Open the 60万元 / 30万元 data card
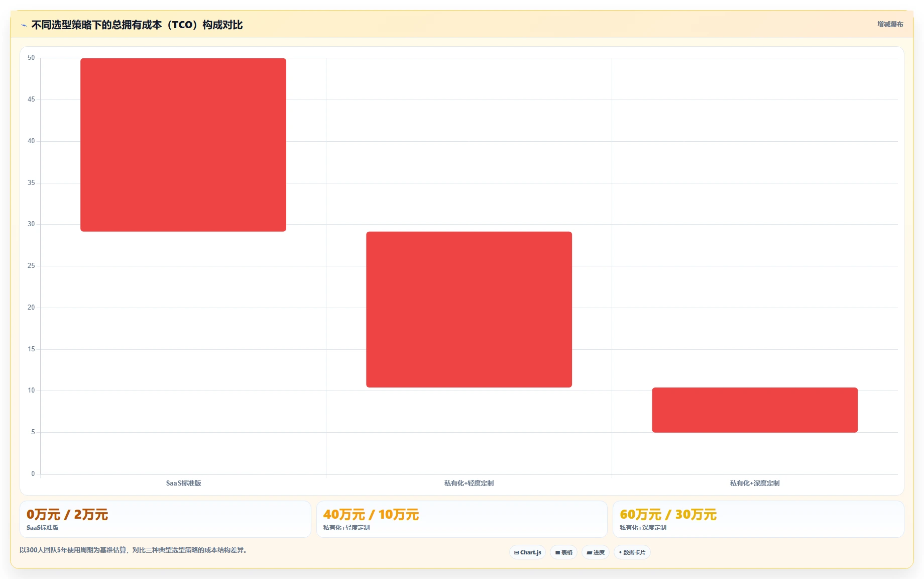This screenshot has height=579, width=924. 758,519
